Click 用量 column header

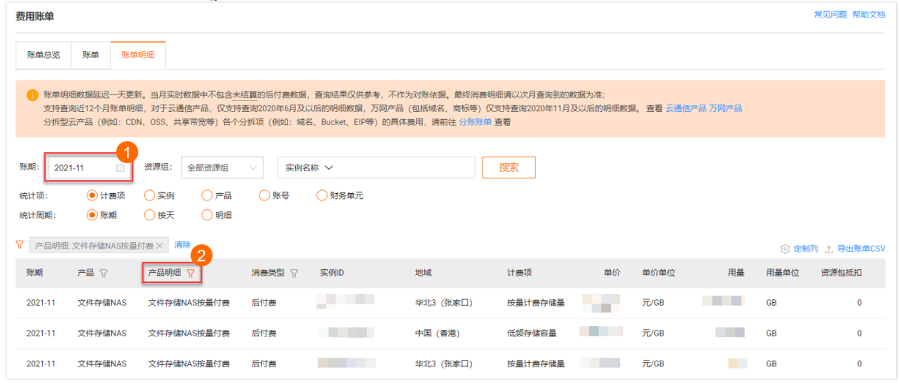coord(736,274)
